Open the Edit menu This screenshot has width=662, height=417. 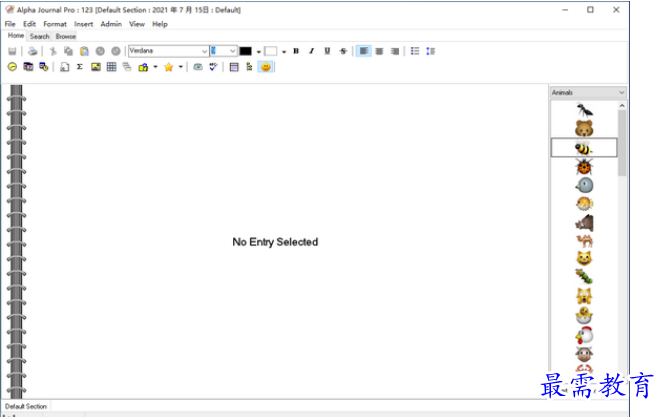[29, 24]
